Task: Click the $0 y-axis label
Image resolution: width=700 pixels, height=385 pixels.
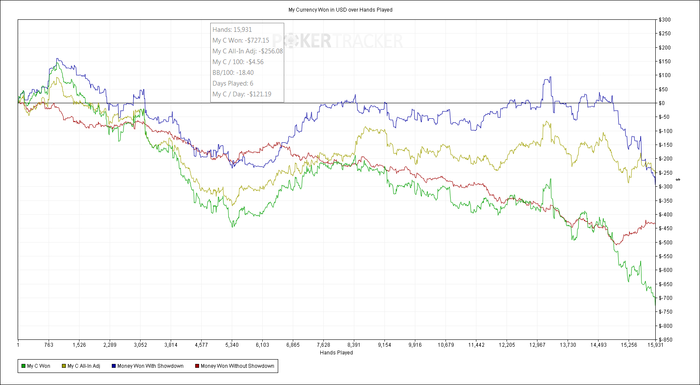Action: coord(663,103)
